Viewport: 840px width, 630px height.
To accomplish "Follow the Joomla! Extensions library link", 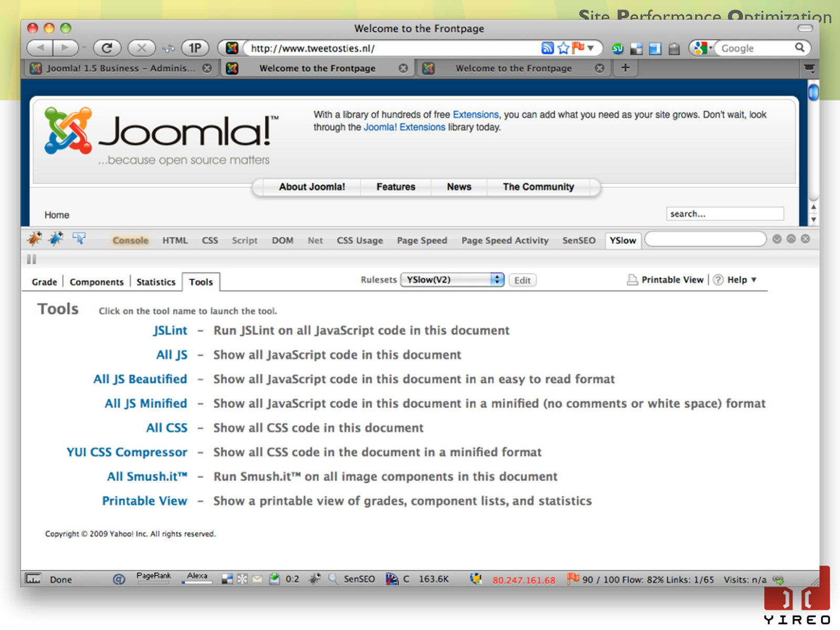I will pos(404,127).
